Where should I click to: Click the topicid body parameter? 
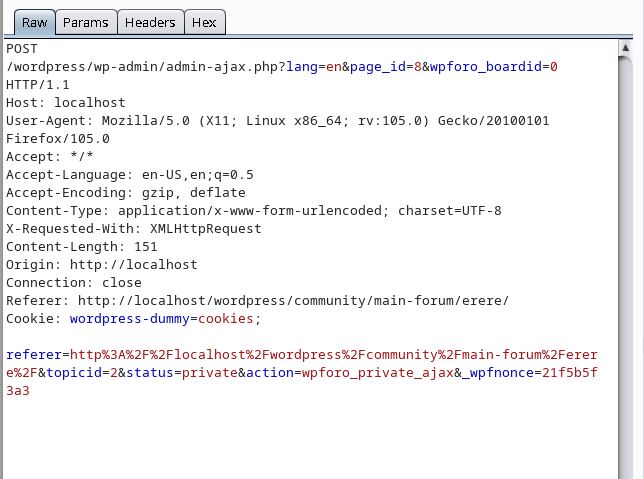click(x=74, y=373)
